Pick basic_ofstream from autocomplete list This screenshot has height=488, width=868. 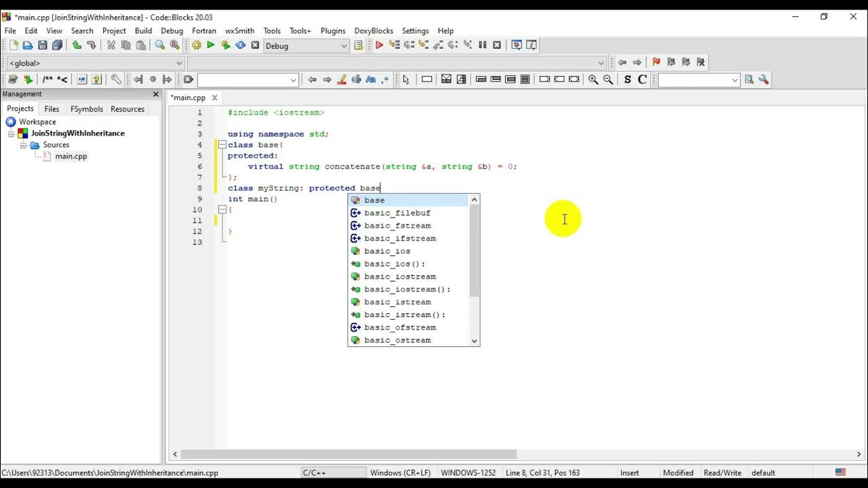tap(408, 327)
